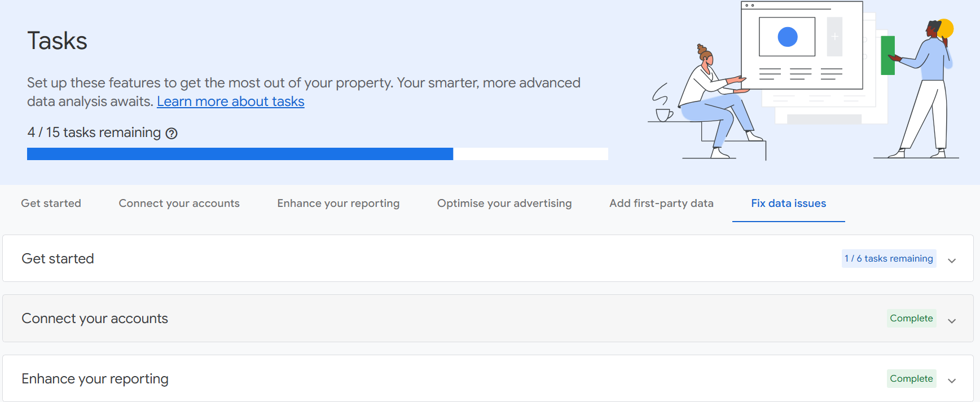Go to the Add first-party data tab
The width and height of the screenshot is (980, 402).
(x=661, y=204)
